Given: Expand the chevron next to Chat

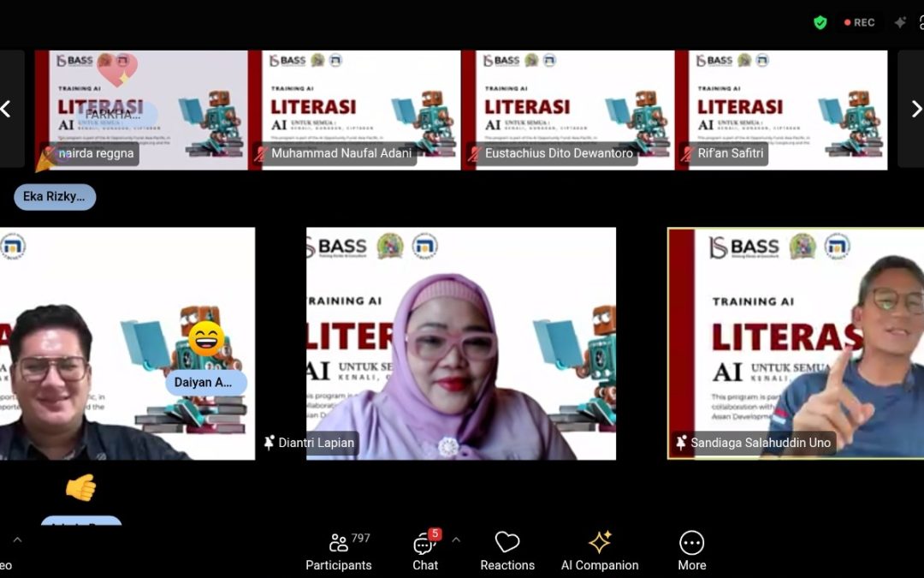Looking at the screenshot, I should click(x=456, y=540).
